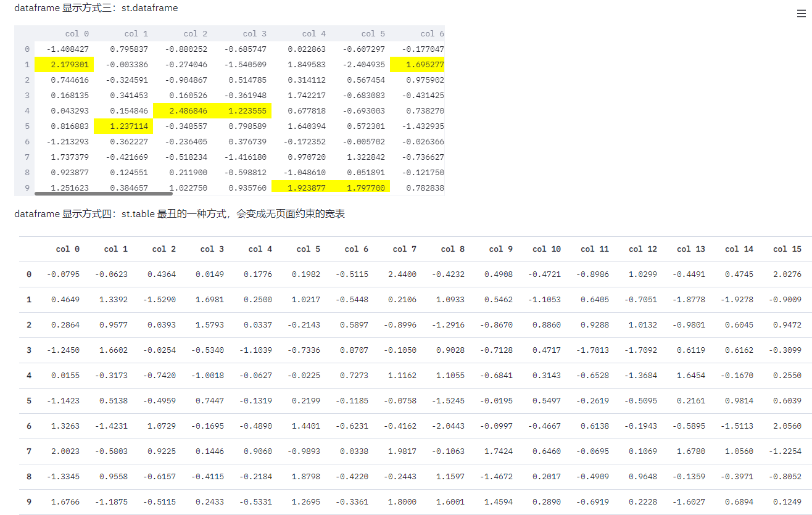Click cell -1.408427 in dataframe
Screen dimensions: 812x515
click(x=64, y=49)
